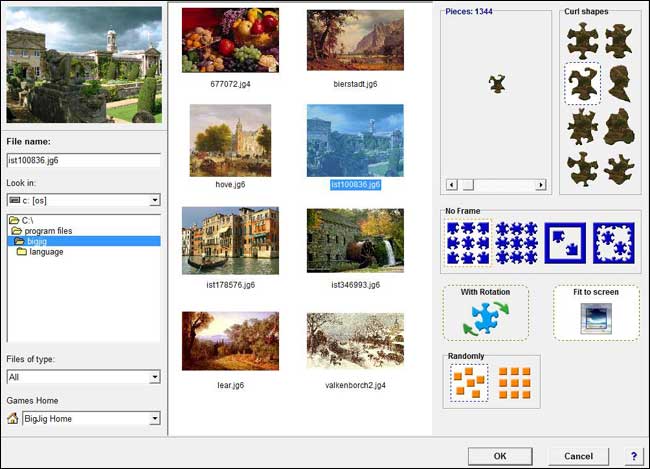Select the ordered grid pieces arrangement
This screenshot has width=650, height=469.
tap(514, 383)
